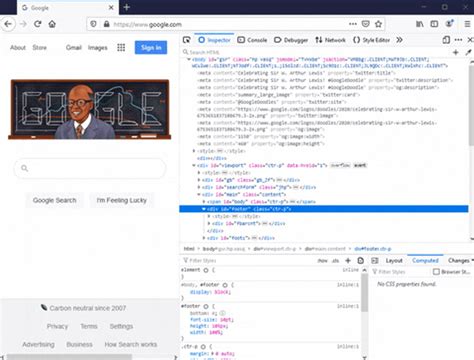Open the Images link

pos(98,48)
